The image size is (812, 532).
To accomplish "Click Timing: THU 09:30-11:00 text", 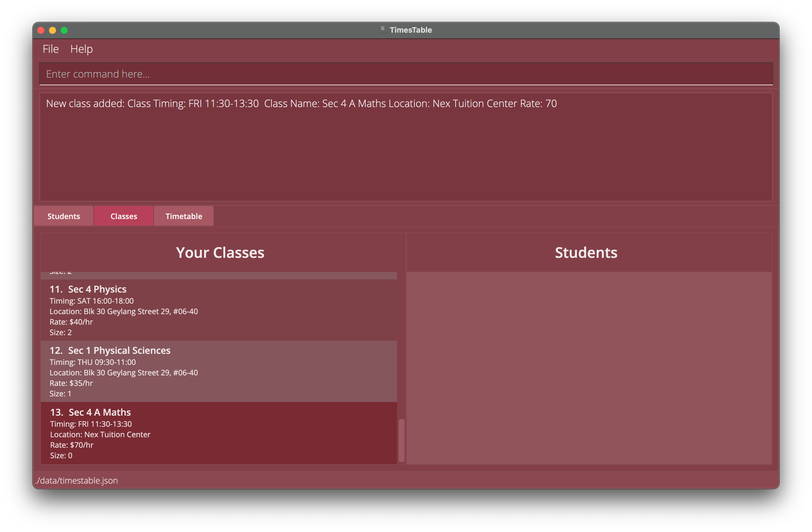I will tap(92, 362).
